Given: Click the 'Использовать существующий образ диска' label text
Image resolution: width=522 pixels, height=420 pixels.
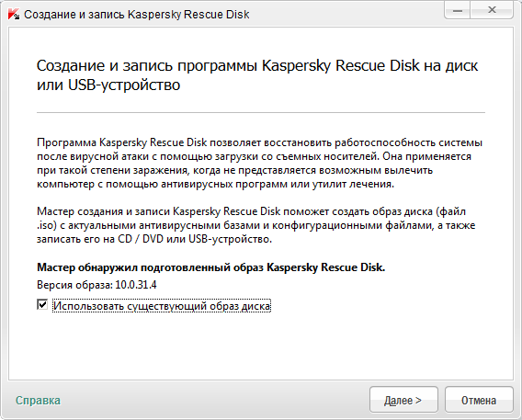Looking at the screenshot, I should pyautogui.click(x=162, y=306).
